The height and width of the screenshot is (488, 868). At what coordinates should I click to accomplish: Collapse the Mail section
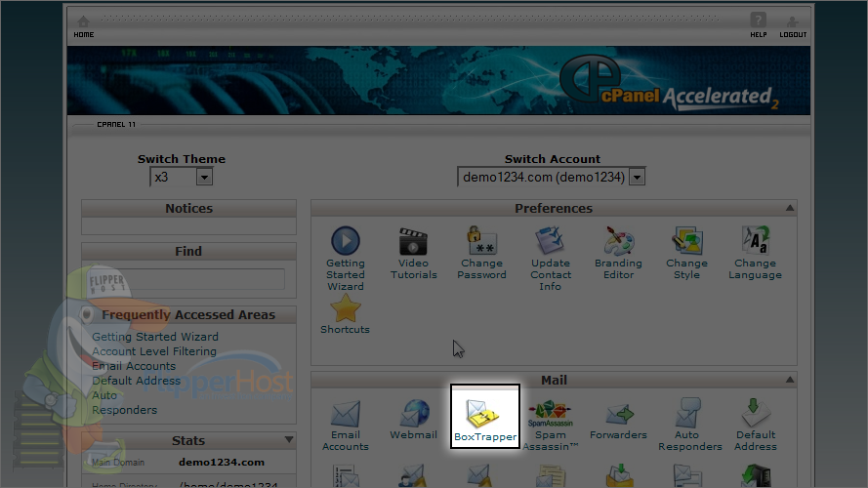point(790,380)
